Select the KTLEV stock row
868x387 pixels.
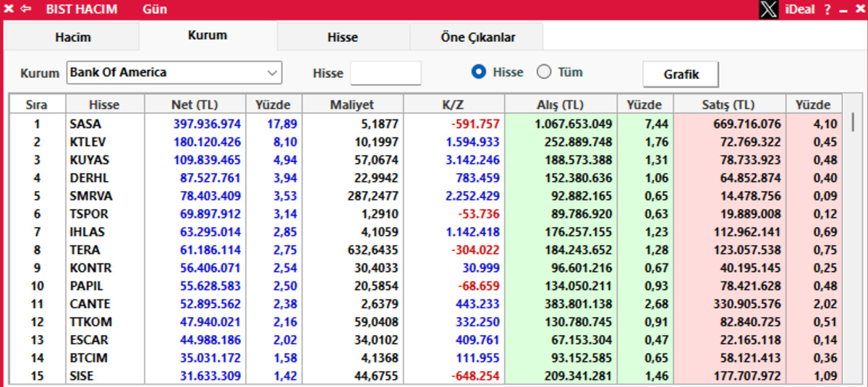point(426,142)
